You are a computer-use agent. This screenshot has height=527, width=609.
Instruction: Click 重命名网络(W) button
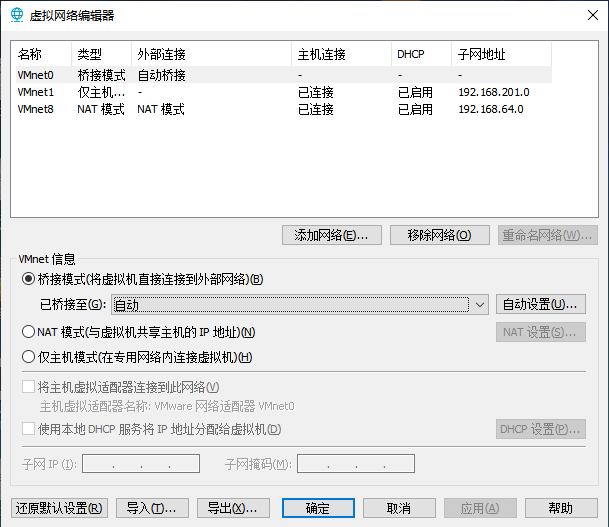[x=548, y=235]
